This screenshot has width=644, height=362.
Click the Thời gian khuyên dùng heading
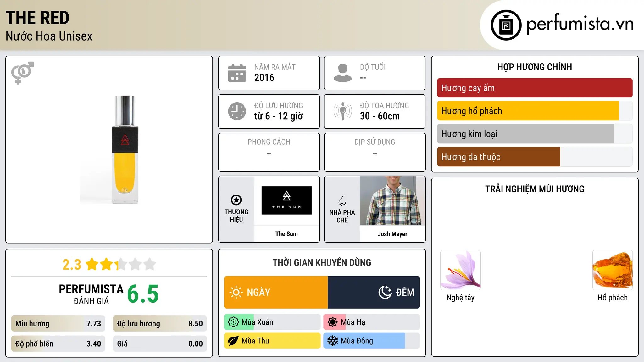[x=322, y=263]
